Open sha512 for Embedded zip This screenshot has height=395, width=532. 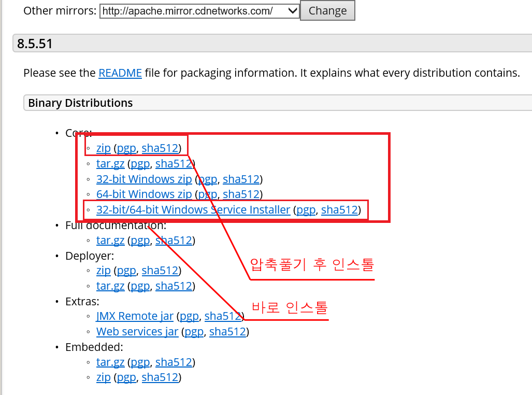pyautogui.click(x=160, y=377)
